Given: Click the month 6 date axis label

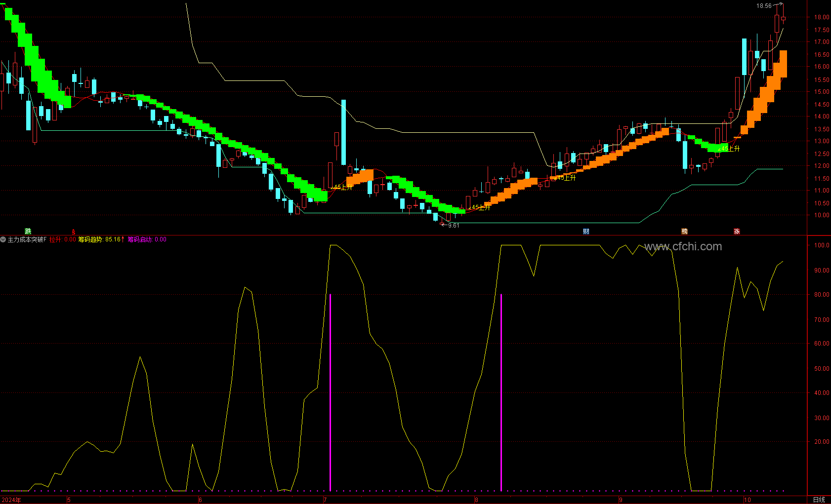Looking at the screenshot, I should pos(200,500).
